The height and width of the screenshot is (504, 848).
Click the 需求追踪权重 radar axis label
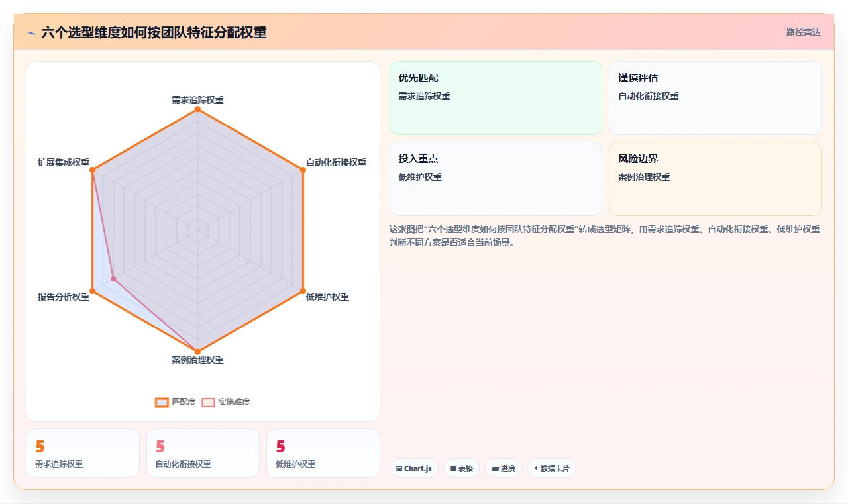(x=197, y=100)
